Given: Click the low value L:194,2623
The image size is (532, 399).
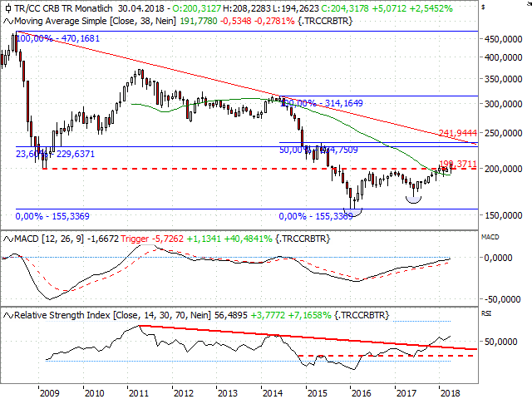Looking at the screenshot, I should point(295,8).
